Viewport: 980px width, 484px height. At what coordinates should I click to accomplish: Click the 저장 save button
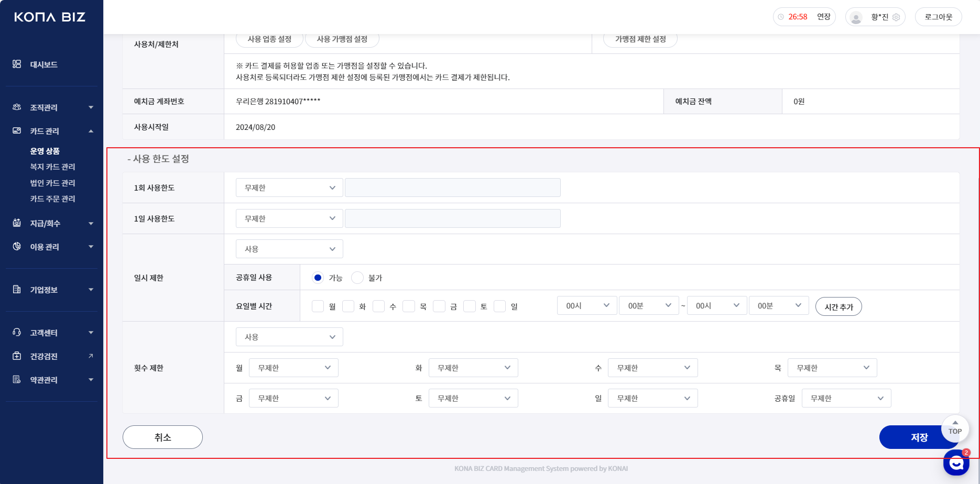coord(919,437)
